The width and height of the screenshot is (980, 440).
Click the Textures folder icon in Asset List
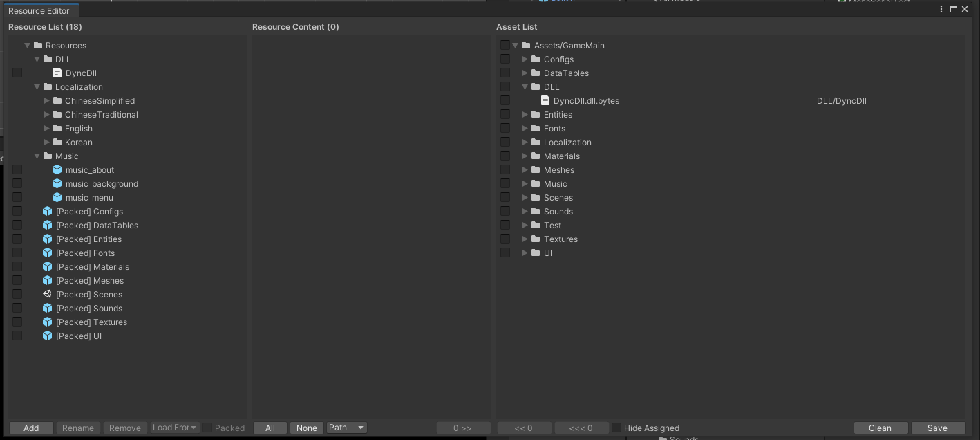click(x=536, y=239)
